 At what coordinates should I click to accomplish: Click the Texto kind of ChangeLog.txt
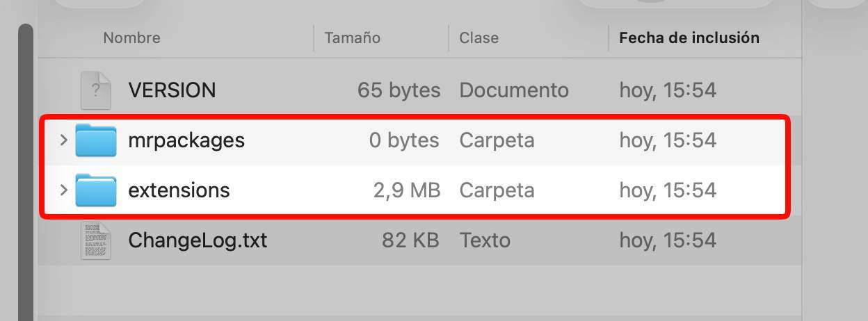485,240
